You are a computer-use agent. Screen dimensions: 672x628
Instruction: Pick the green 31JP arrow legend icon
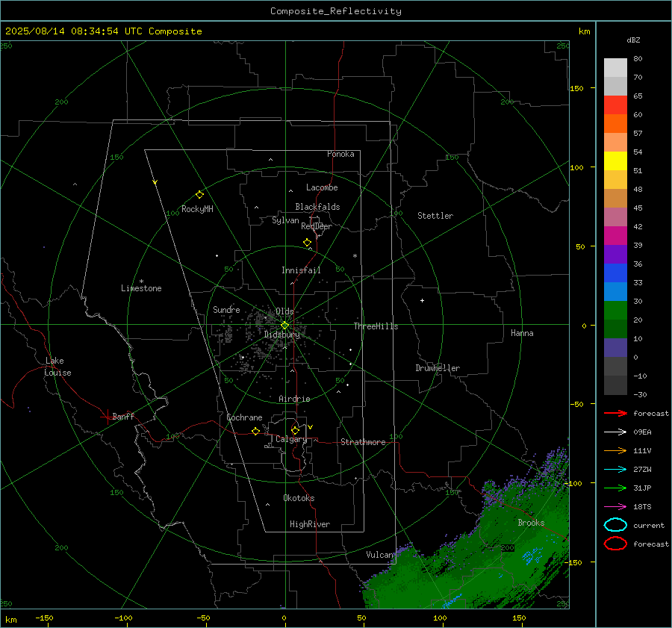pyautogui.click(x=615, y=488)
